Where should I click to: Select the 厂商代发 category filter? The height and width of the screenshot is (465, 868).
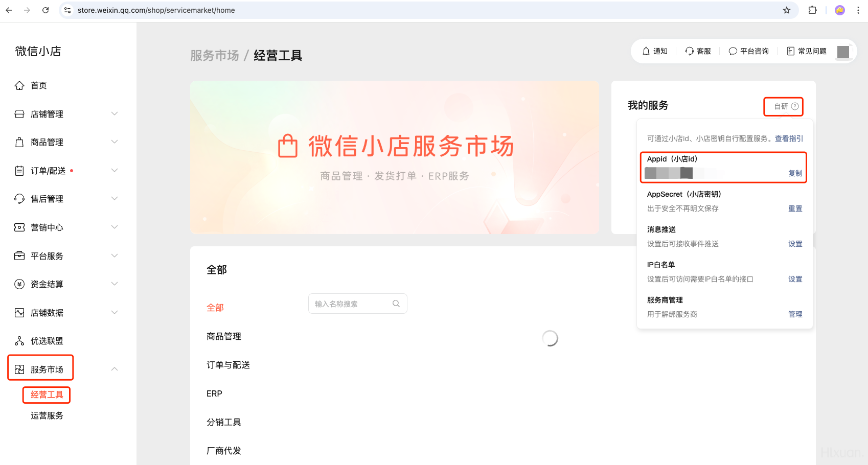pos(224,451)
